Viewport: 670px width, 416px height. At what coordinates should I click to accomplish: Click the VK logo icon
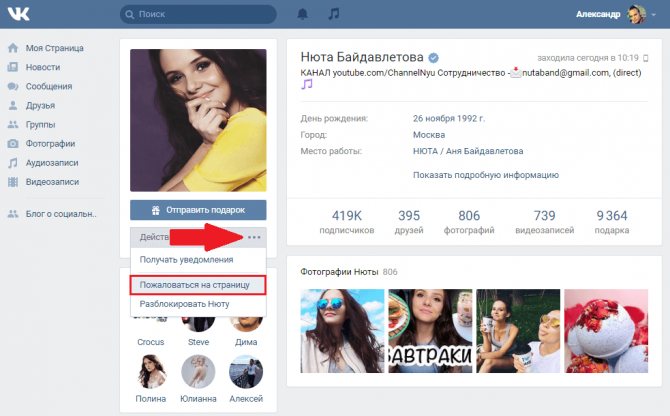coord(18,14)
